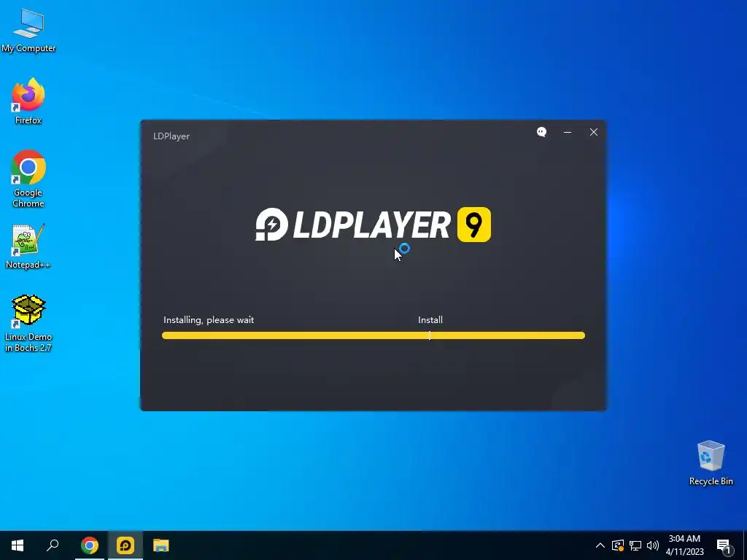Click the "Install" label above progress bar
Viewport: 747px width, 560px height.
click(x=430, y=320)
